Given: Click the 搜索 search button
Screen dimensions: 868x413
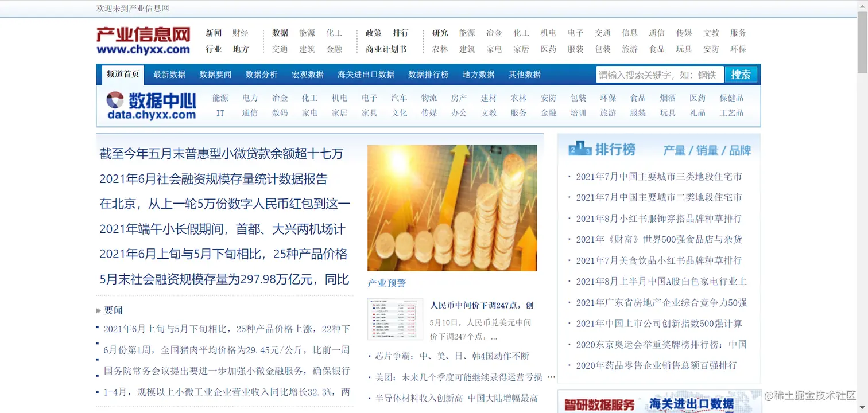Looking at the screenshot, I should click(741, 74).
